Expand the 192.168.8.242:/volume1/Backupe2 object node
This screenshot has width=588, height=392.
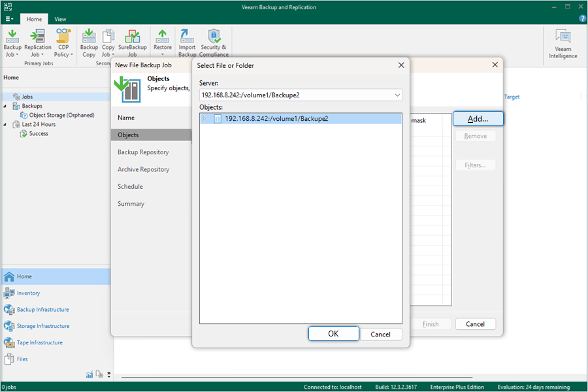click(x=204, y=119)
